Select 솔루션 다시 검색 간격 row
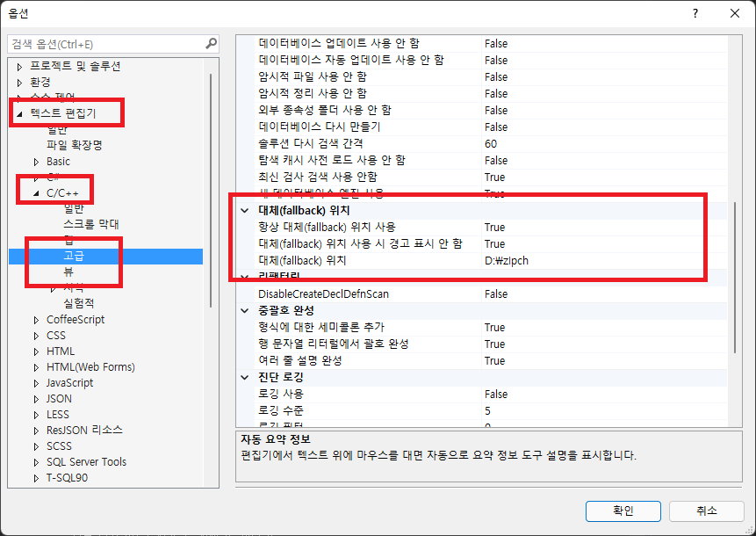 click(x=492, y=144)
